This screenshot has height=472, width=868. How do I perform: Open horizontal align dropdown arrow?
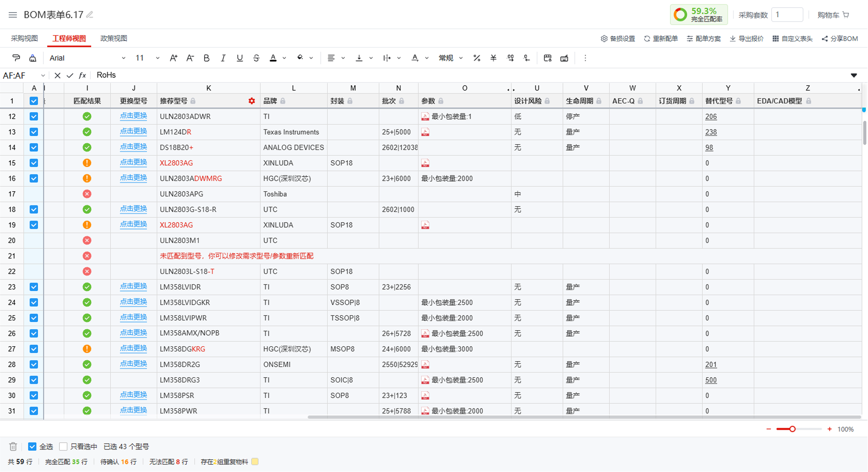[343, 58]
